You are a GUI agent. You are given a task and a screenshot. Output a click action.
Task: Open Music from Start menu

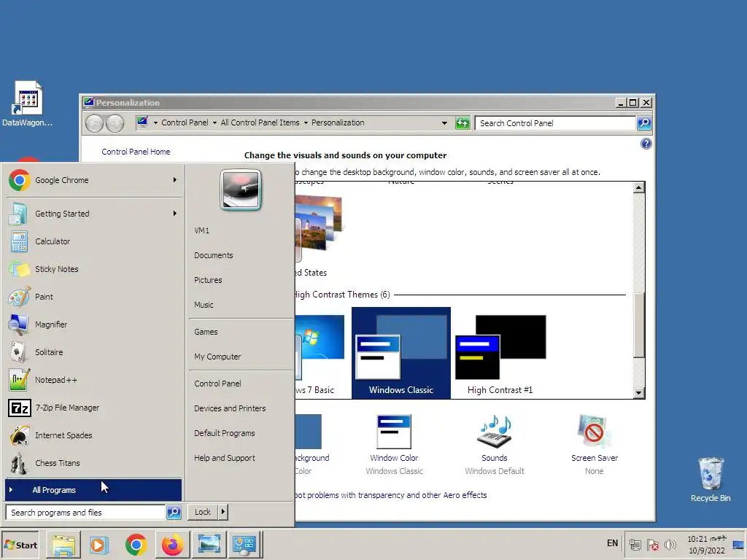pos(204,305)
